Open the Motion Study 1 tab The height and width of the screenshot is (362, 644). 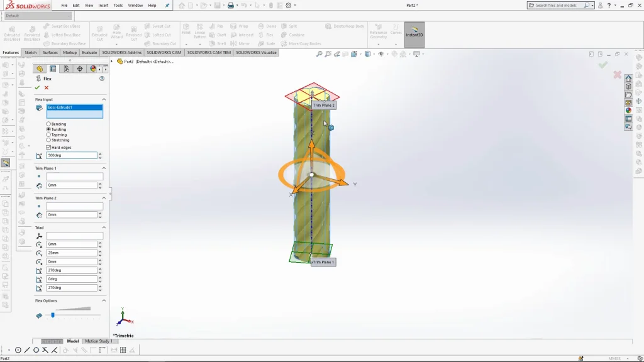[x=98, y=341]
